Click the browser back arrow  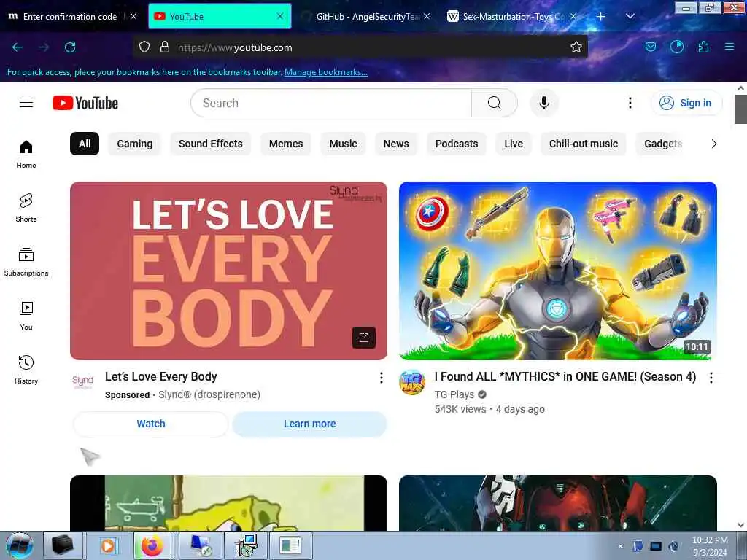pyautogui.click(x=18, y=47)
